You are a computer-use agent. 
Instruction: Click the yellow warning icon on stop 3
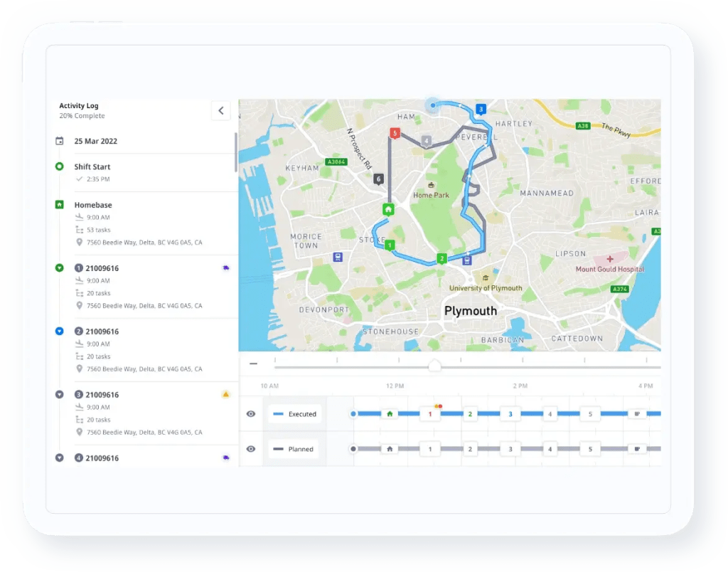point(225,393)
